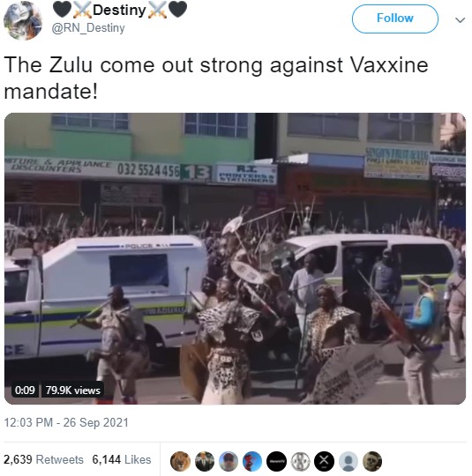Open the tweet options chevron menu

[x=461, y=20]
